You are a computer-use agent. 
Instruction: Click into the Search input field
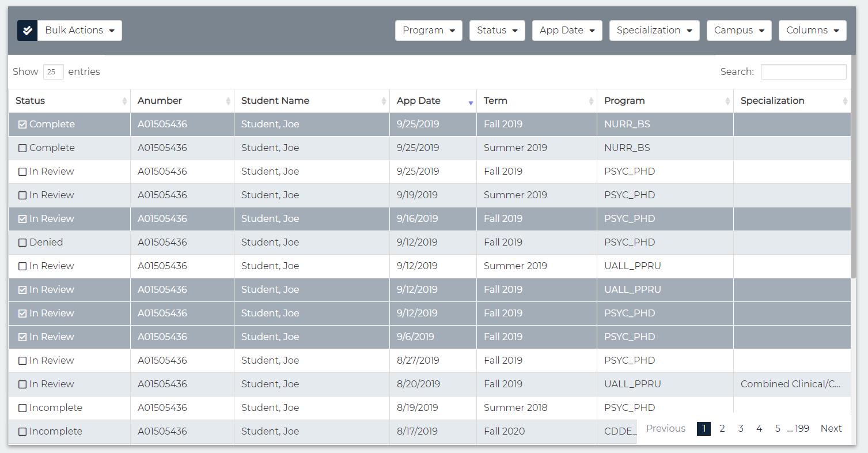tap(803, 72)
